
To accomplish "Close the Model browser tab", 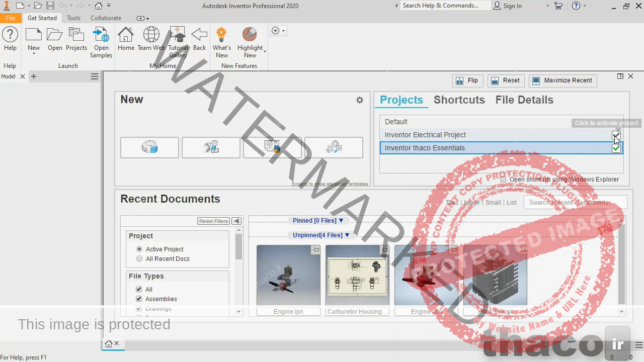I will click(22, 76).
